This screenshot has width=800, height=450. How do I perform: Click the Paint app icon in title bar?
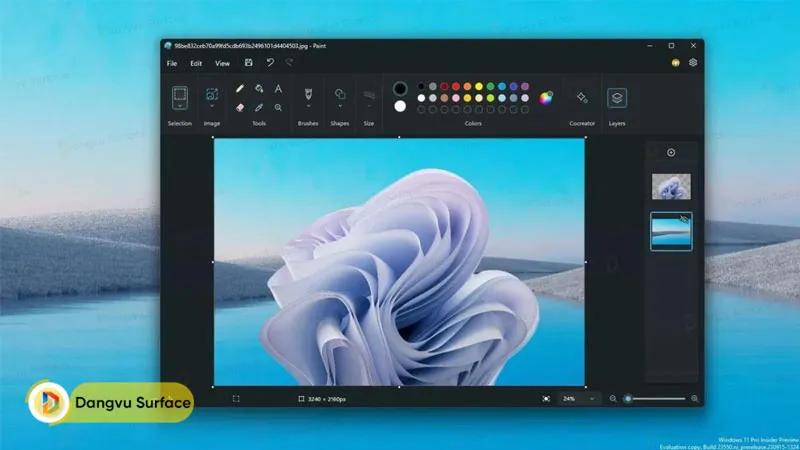point(168,45)
